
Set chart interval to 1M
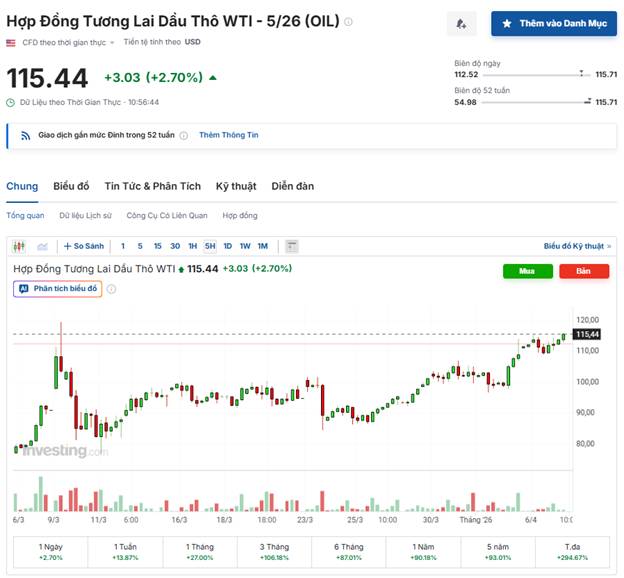pos(263,246)
